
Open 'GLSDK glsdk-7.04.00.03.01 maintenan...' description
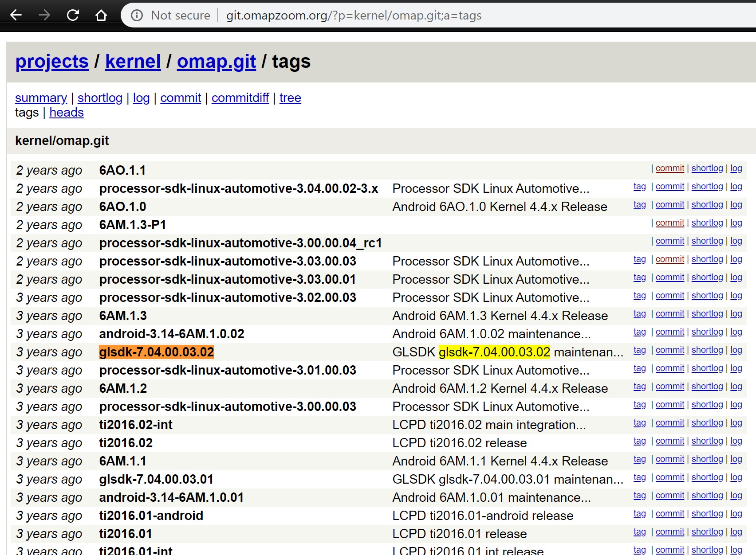coord(508,479)
